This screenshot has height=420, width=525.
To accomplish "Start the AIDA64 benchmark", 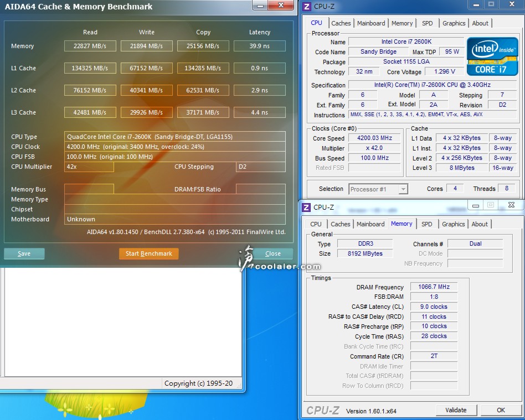I will point(148,253).
